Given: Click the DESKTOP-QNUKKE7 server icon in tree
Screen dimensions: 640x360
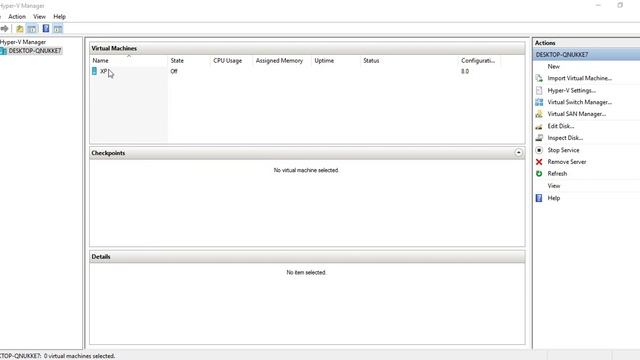Looking at the screenshot, I should pos(3,51).
